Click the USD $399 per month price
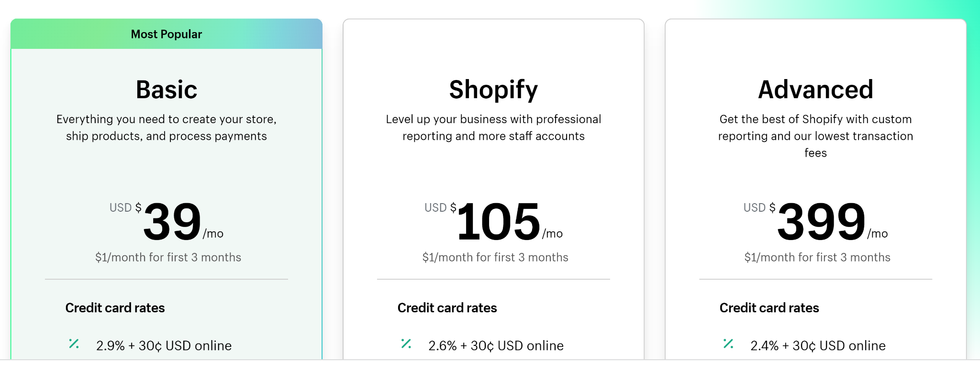This screenshot has width=980, height=365. pos(816,221)
